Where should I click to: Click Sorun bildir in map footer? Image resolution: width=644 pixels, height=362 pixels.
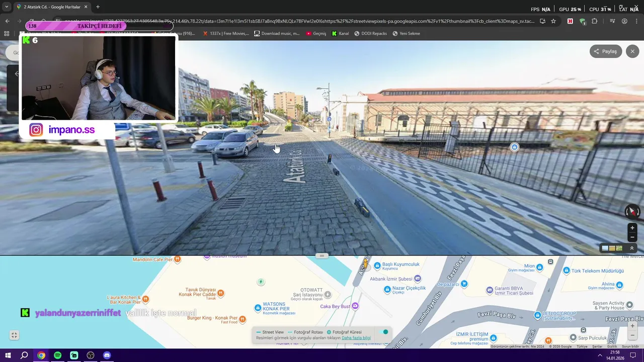(630, 346)
